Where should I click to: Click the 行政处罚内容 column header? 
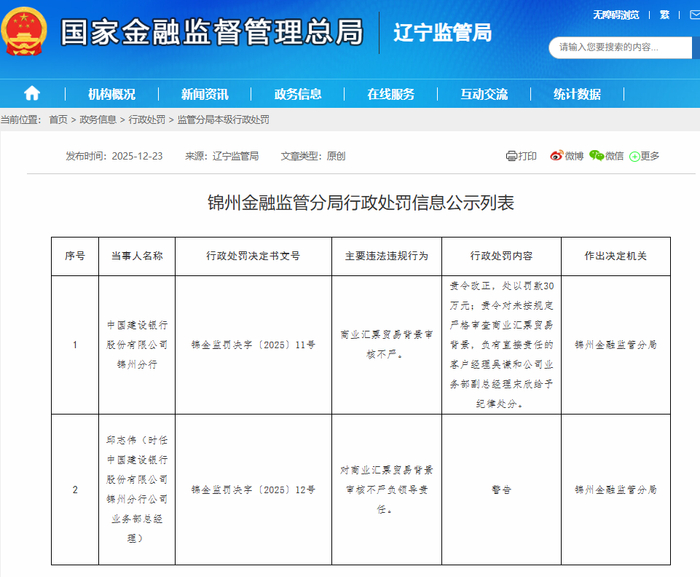tap(501, 256)
